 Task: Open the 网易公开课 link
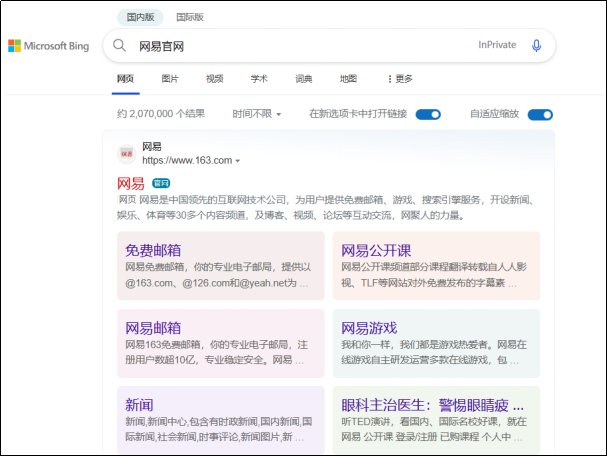pos(376,250)
